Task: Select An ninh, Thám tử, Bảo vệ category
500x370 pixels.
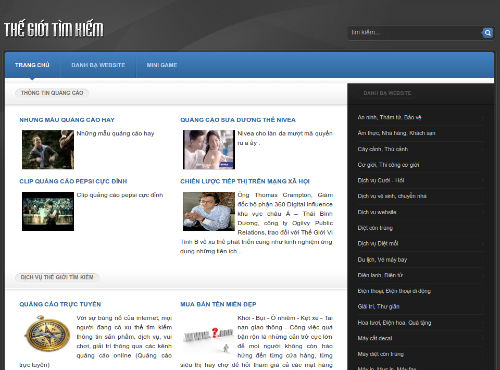Action: [x=389, y=117]
